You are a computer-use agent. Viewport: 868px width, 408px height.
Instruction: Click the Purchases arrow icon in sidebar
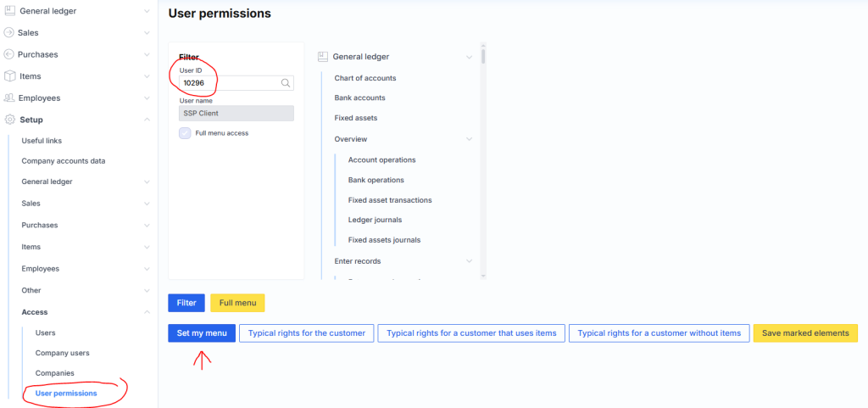click(x=9, y=54)
